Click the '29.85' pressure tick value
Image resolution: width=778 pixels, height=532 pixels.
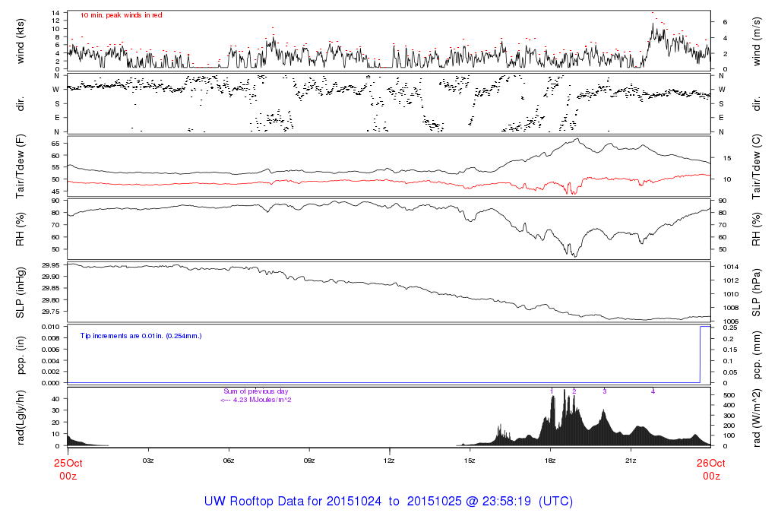pyautogui.click(x=51, y=288)
